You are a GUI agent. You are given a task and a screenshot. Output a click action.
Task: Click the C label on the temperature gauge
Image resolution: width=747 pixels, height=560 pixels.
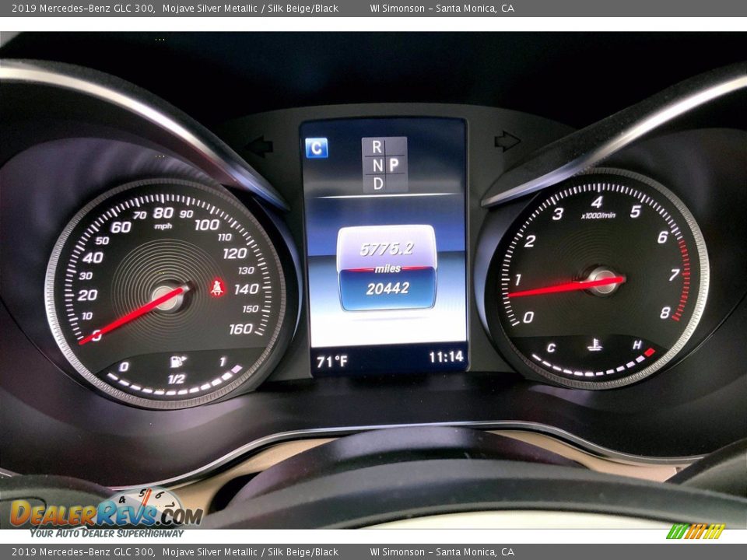click(551, 348)
